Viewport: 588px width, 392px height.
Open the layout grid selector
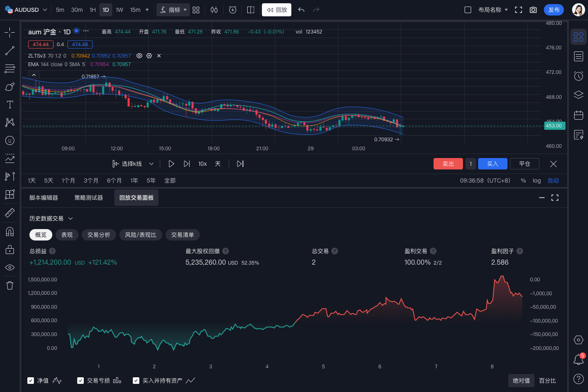tap(196, 10)
